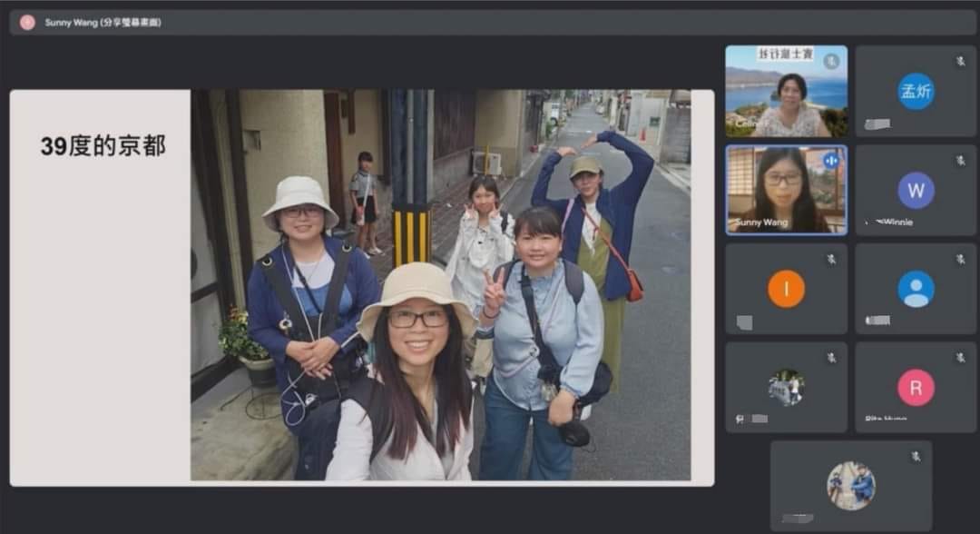The width and height of the screenshot is (980, 534).
Task: Click the orange I avatar circle
Action: [x=786, y=289]
